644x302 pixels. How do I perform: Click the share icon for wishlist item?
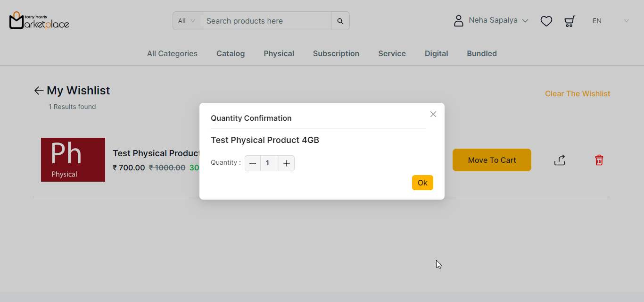pyautogui.click(x=560, y=160)
